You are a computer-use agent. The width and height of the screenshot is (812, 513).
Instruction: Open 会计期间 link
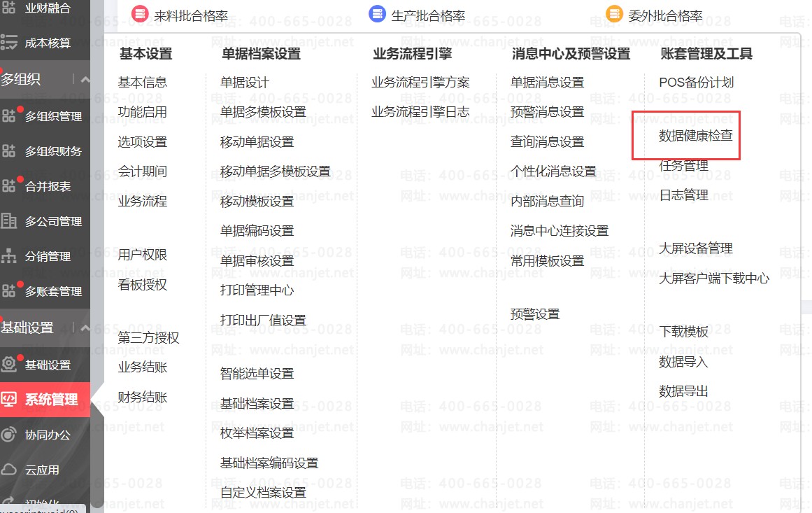[143, 171]
